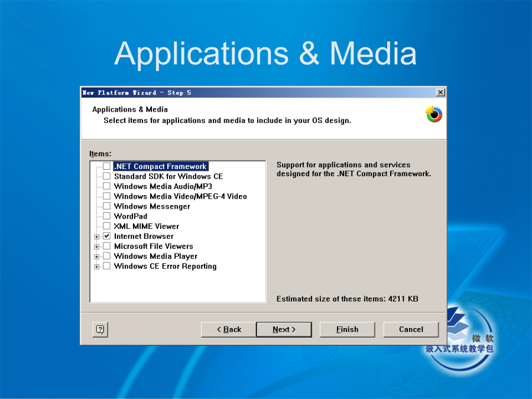This screenshot has height=399, width=532.
Task: Open the wizard help question-mark icon
Action: pos(100,329)
